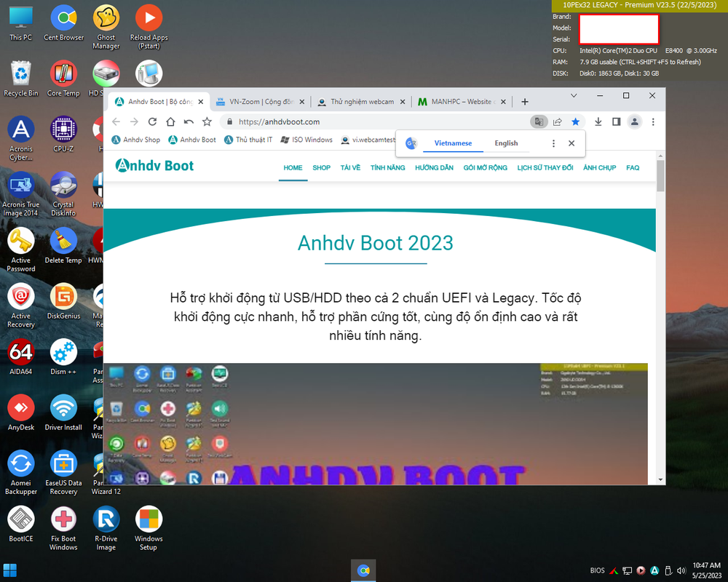Click the share page icon in address bar

click(557, 121)
